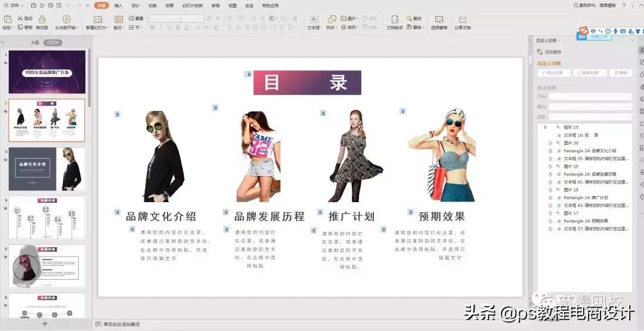The height and width of the screenshot is (331, 644).
Task: Click the notes area 单击此处添加备注
Action: pyautogui.click(x=122, y=324)
